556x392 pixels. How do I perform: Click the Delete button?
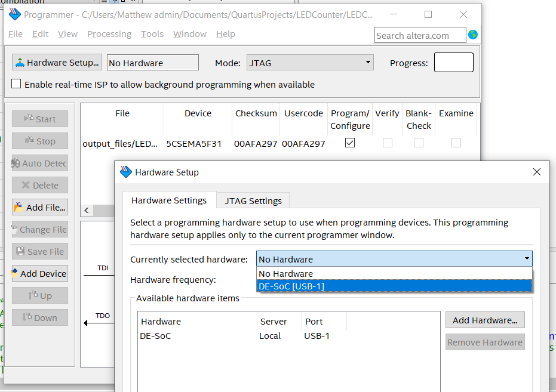click(x=39, y=185)
